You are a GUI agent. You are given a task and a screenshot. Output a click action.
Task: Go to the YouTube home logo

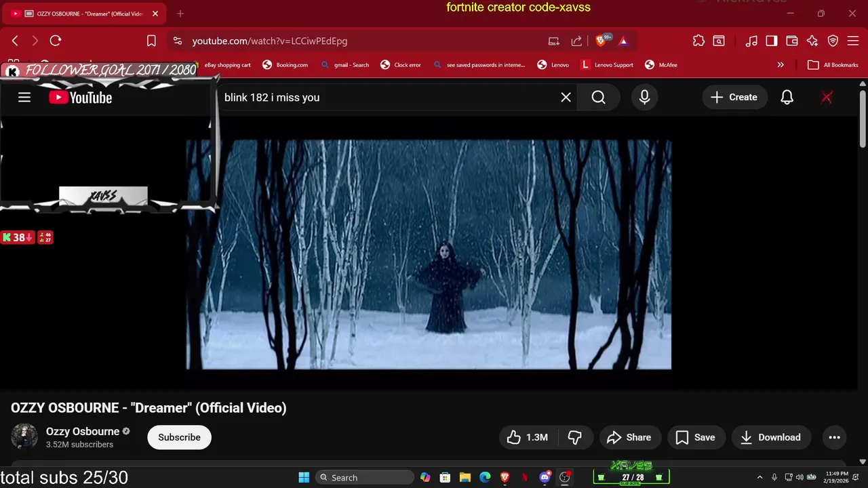click(x=80, y=98)
